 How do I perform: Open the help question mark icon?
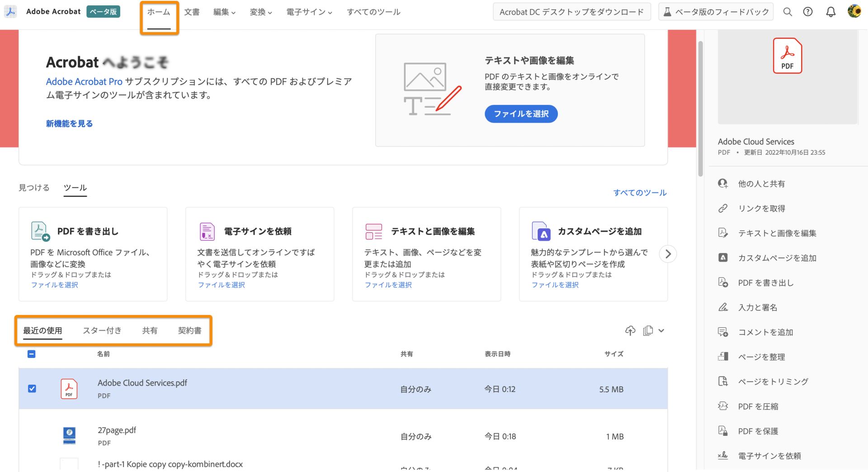[808, 12]
